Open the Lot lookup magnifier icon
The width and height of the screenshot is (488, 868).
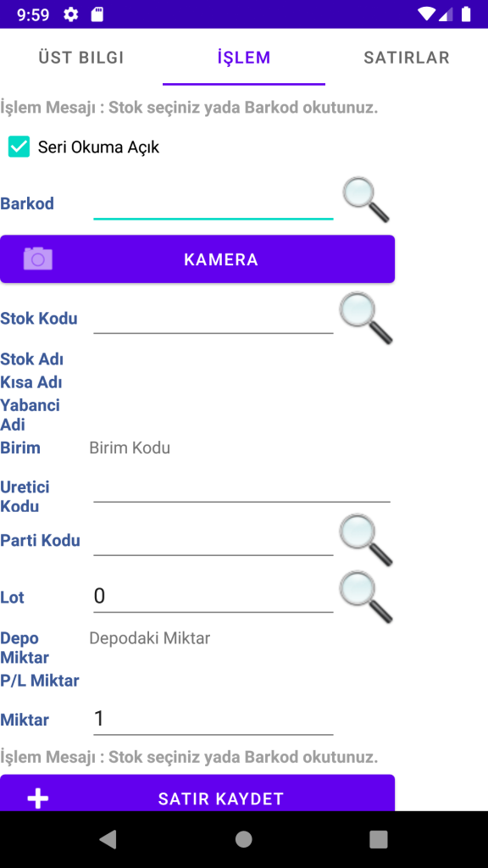coord(366,598)
